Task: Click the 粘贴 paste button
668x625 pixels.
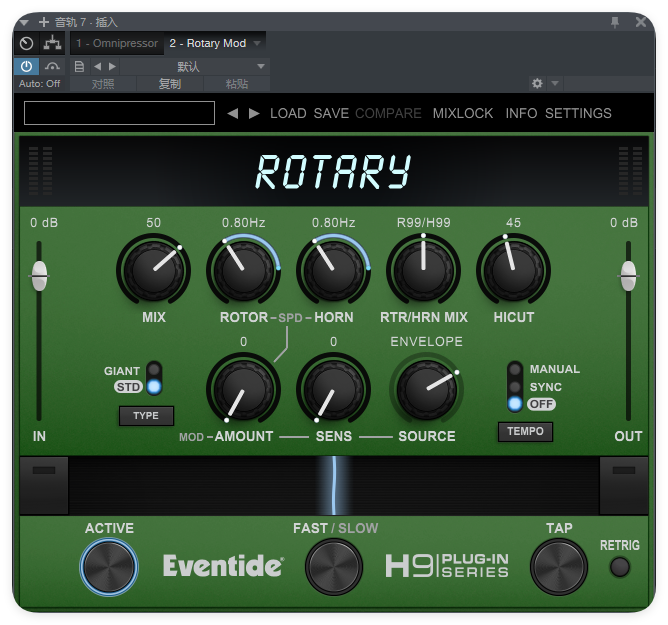Action: click(x=237, y=84)
